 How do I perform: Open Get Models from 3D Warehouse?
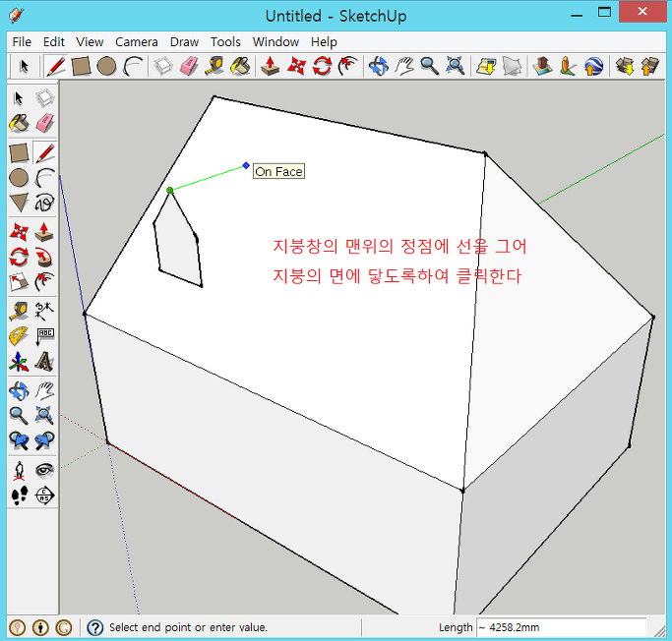point(625,67)
